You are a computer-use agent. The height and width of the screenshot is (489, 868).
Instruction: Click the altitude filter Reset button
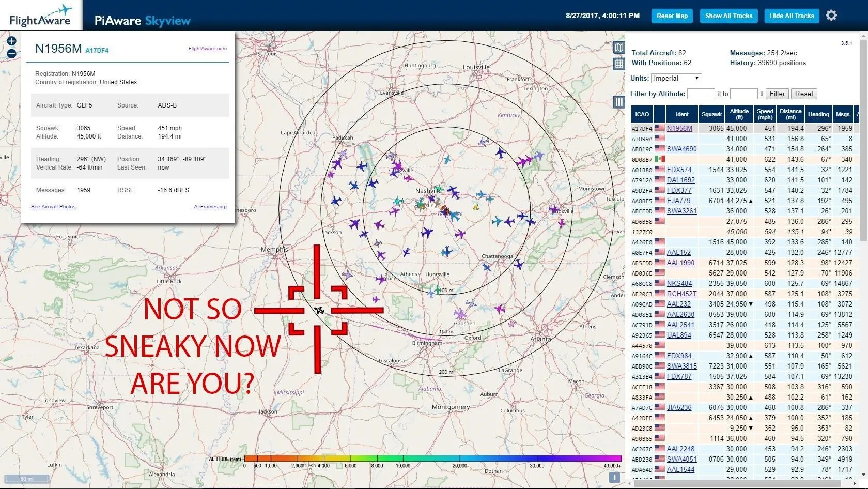pos(804,94)
